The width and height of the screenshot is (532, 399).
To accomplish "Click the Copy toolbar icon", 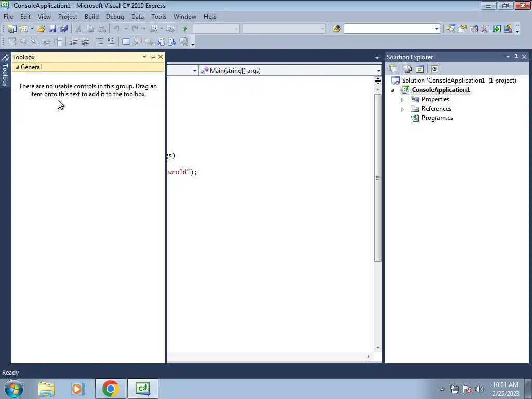I will [x=90, y=29].
